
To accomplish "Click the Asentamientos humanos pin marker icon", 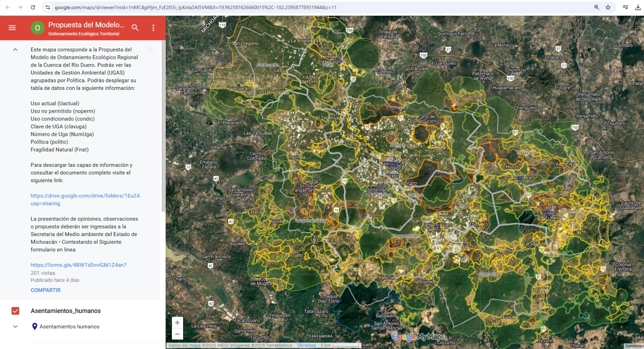I will click(x=35, y=326).
